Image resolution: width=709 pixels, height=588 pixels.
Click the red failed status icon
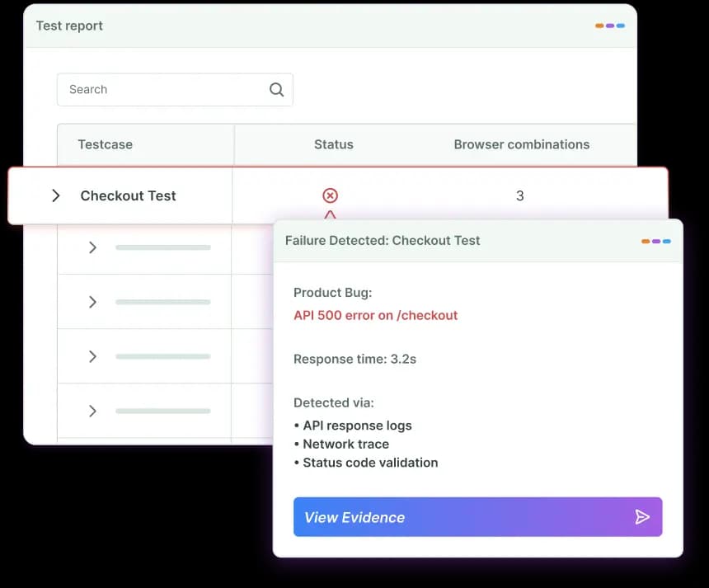pyautogui.click(x=330, y=195)
